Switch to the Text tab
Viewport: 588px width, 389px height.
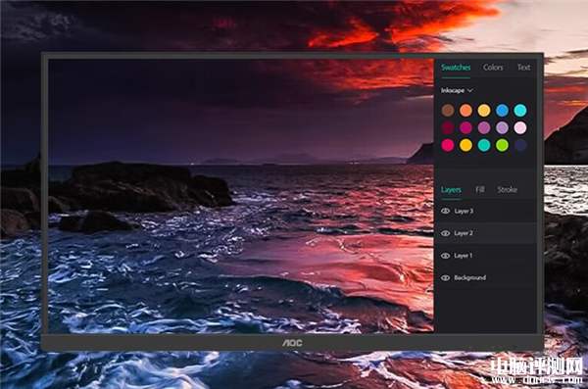(523, 68)
